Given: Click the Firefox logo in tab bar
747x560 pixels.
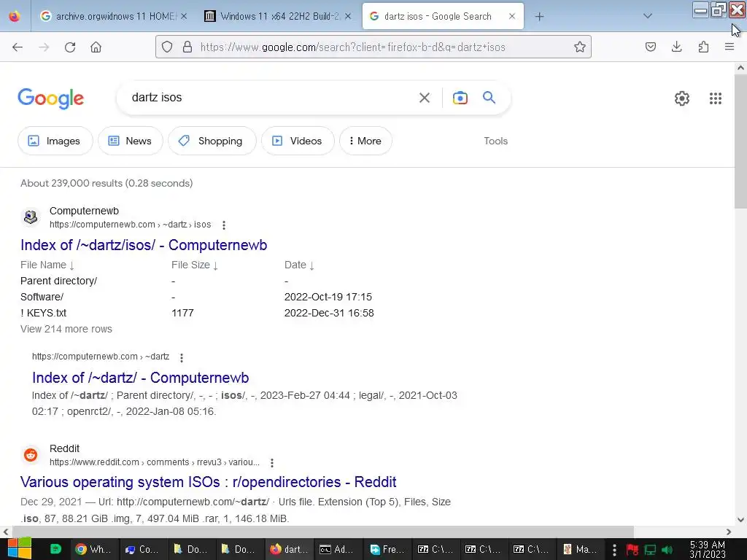Looking at the screenshot, I should 15,16.
